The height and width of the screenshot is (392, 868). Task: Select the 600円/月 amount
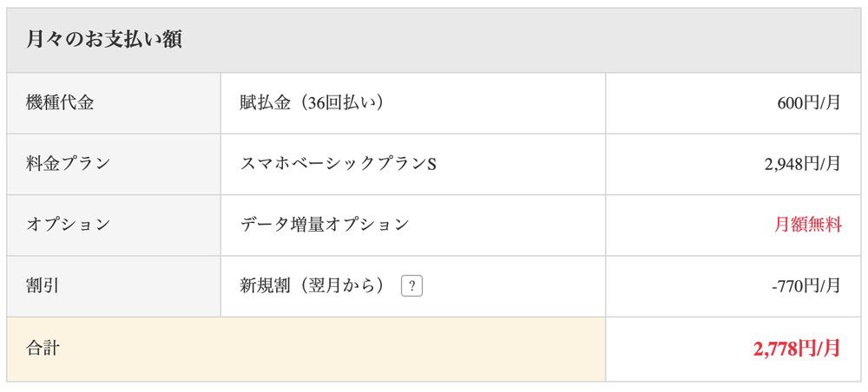809,103
